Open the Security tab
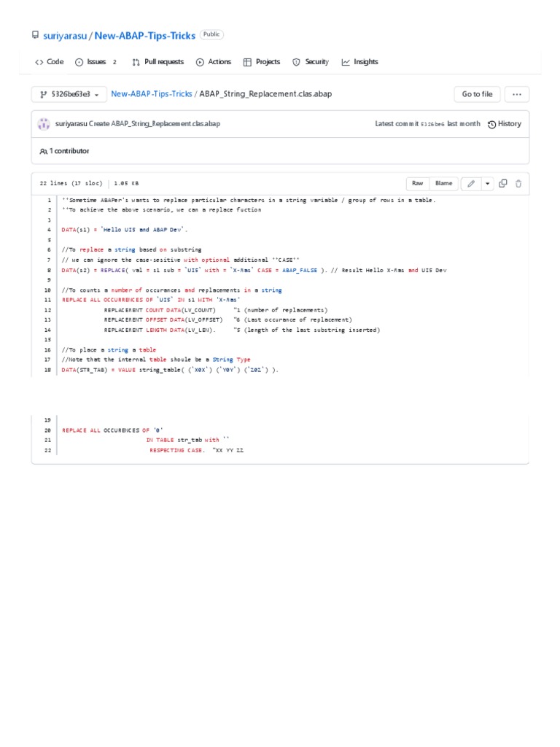Image resolution: width=560 pixels, height=747 pixels. (311, 62)
